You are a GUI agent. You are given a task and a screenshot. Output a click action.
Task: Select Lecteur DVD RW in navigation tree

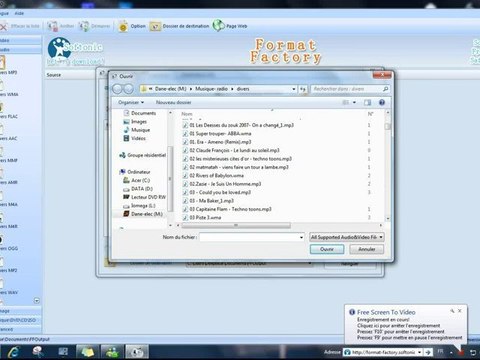pos(148,197)
